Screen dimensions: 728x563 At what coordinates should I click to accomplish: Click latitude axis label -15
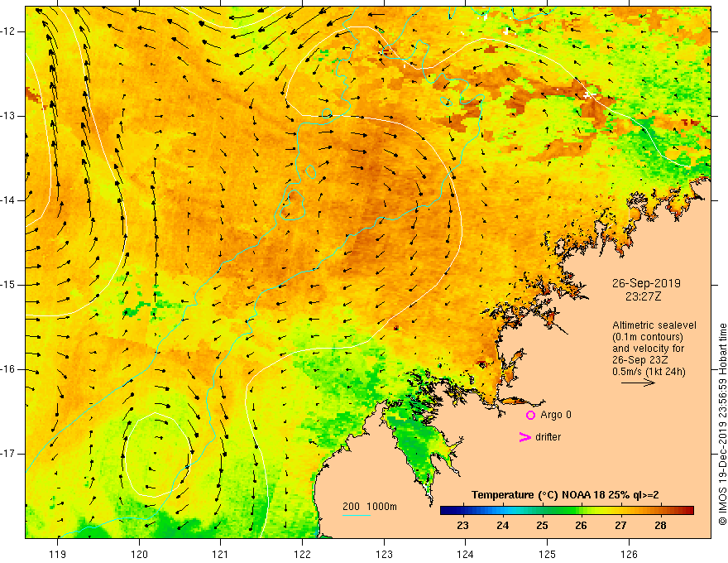click(x=9, y=285)
